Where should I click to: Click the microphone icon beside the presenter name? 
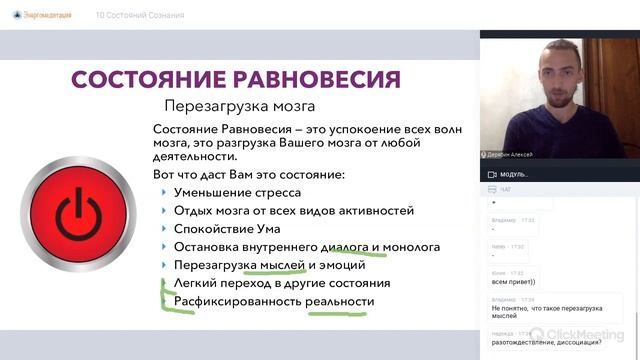(484, 155)
